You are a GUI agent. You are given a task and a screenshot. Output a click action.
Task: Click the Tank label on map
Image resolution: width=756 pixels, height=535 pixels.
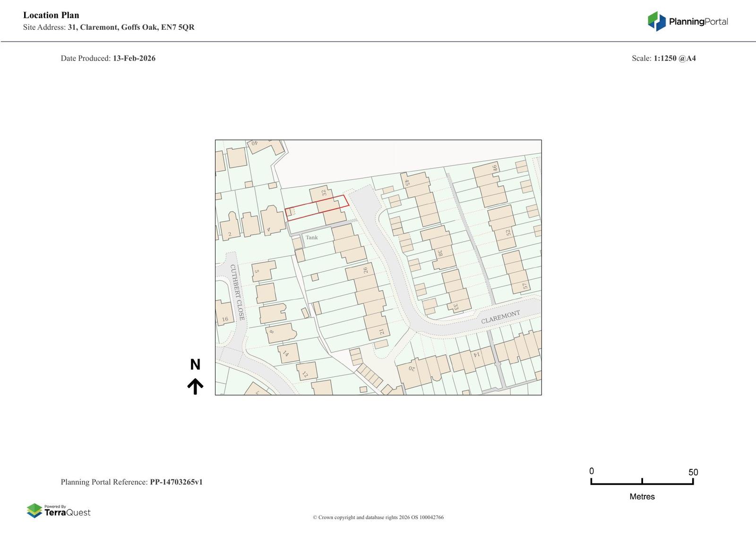tap(311, 237)
